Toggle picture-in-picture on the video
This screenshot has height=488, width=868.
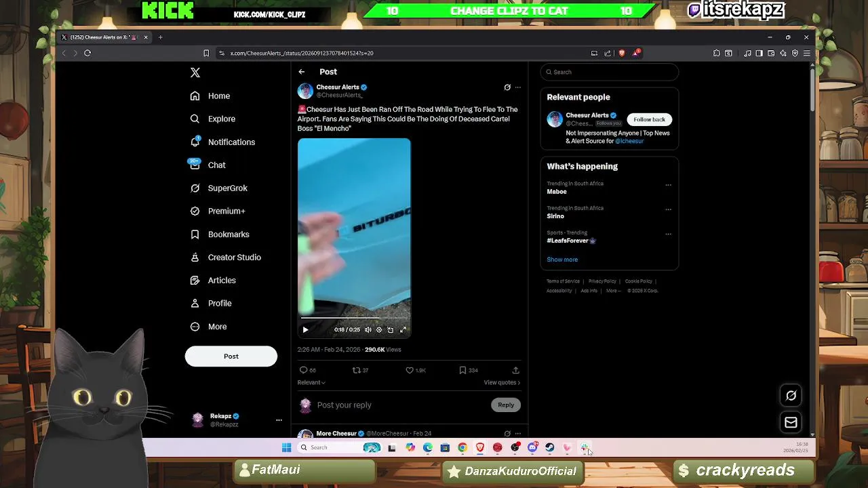tap(391, 329)
